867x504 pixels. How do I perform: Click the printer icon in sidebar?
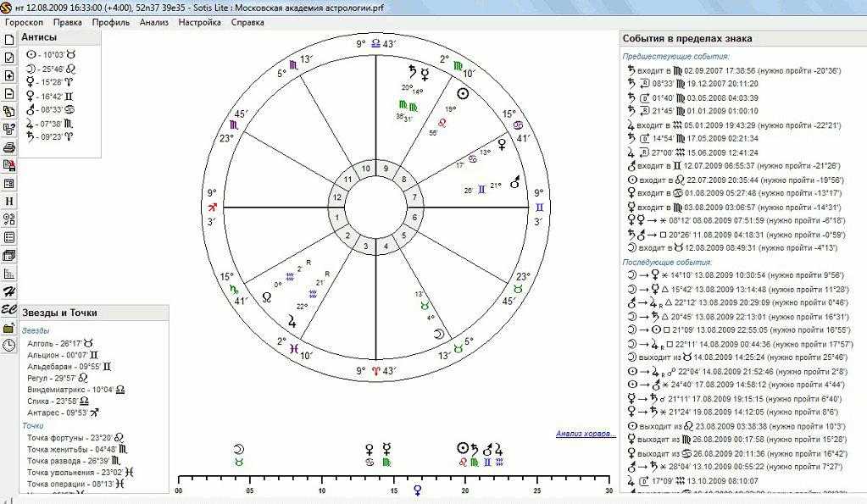point(8,147)
